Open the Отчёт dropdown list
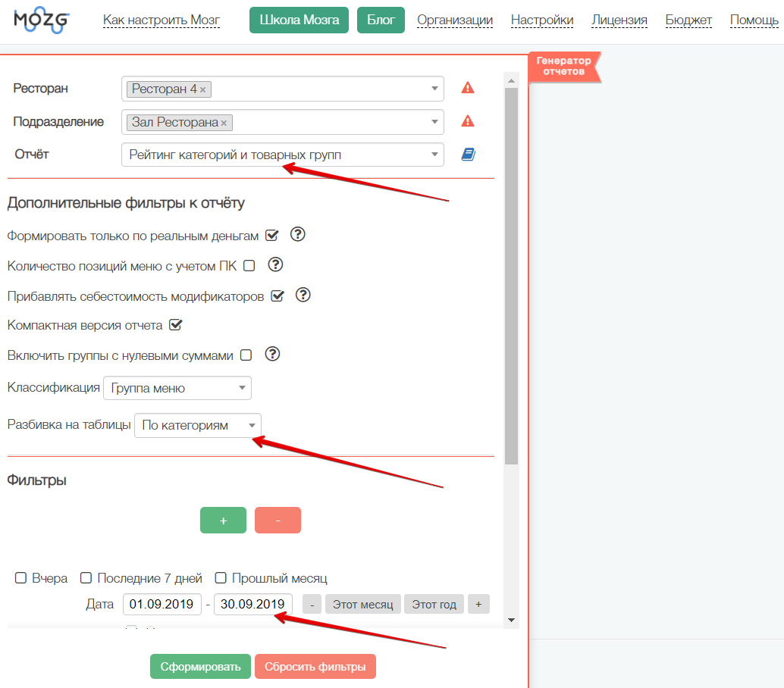This screenshot has width=784, height=688. click(x=282, y=155)
